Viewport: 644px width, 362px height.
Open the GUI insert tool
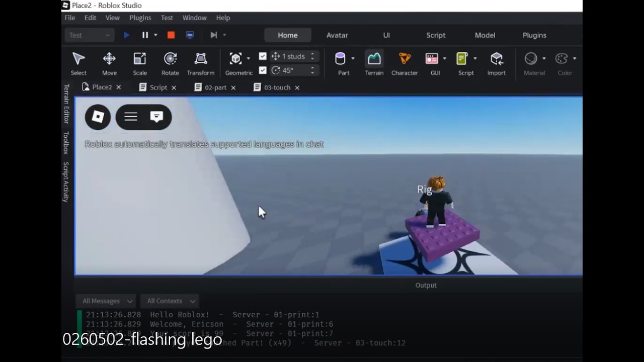[432, 59]
